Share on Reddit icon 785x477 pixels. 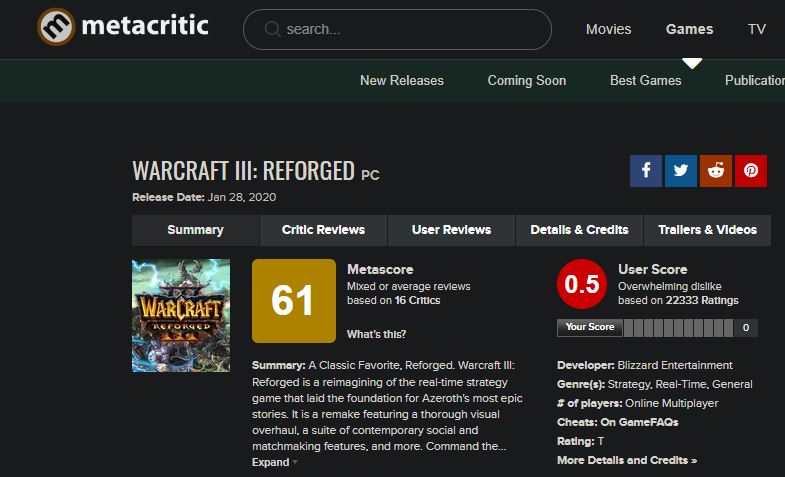click(715, 170)
